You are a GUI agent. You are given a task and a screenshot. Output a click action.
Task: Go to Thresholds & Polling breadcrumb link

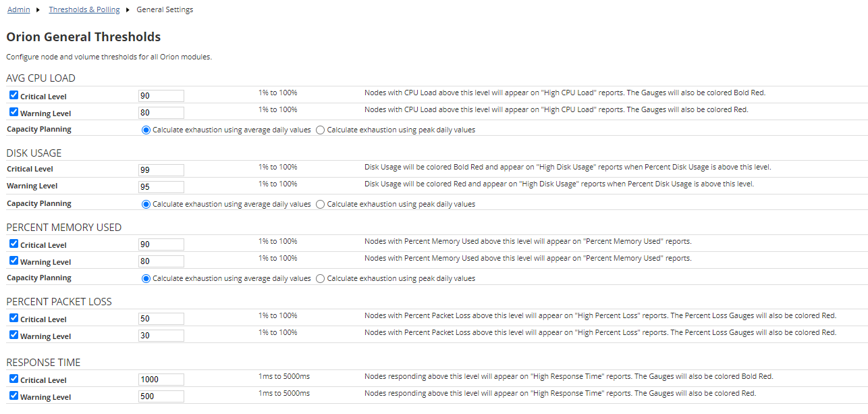pyautogui.click(x=84, y=9)
